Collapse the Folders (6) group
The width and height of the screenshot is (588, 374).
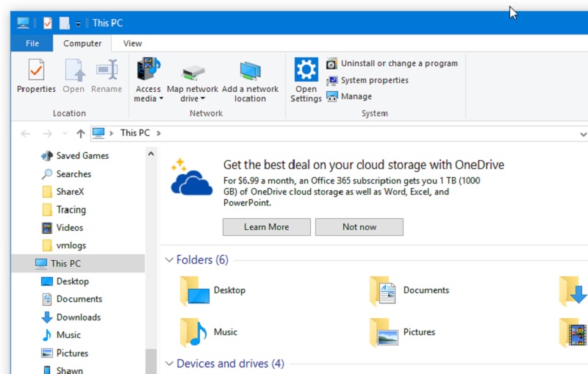point(169,259)
